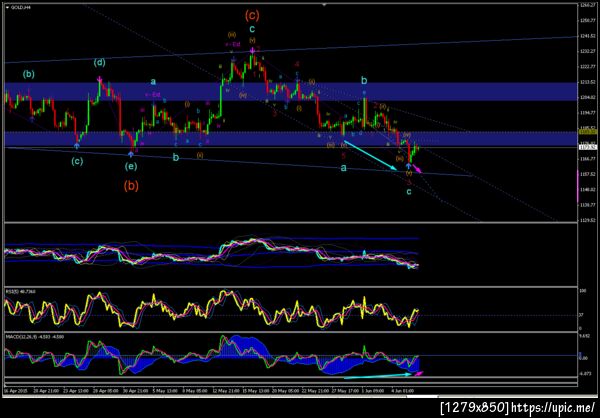Click the blue up-arrow marker above (e)
Viewport: 600px width, 418px height.
tap(131, 154)
